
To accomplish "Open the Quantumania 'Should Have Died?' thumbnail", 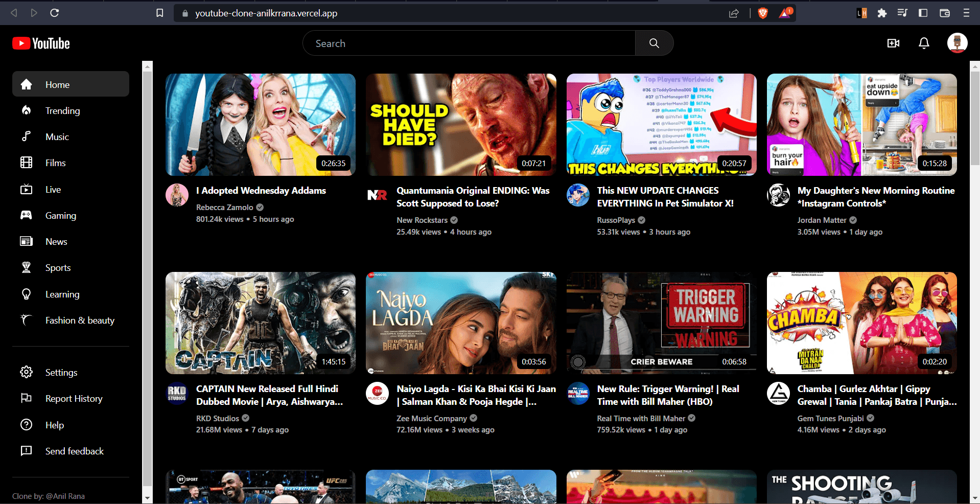I will (461, 125).
